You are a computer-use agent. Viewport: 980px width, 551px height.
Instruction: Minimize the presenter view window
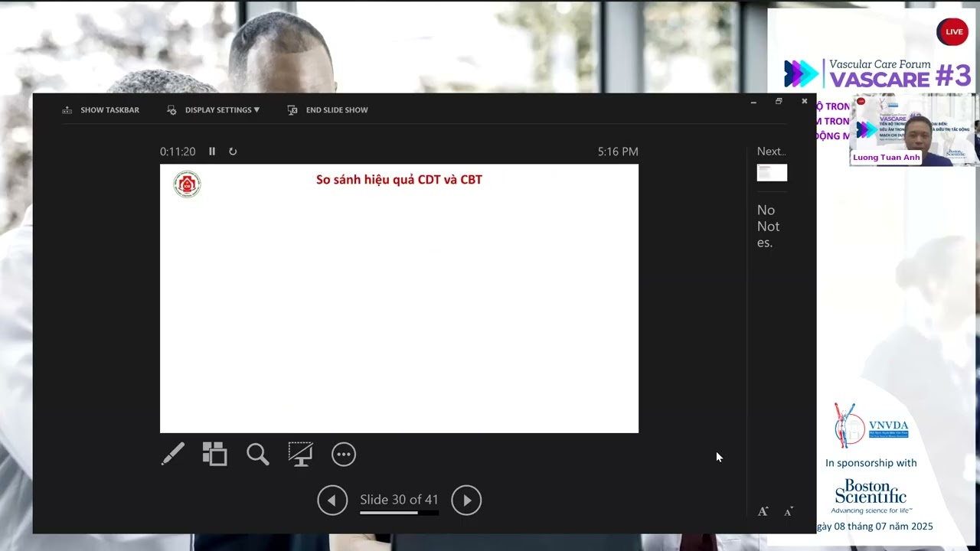pos(753,101)
